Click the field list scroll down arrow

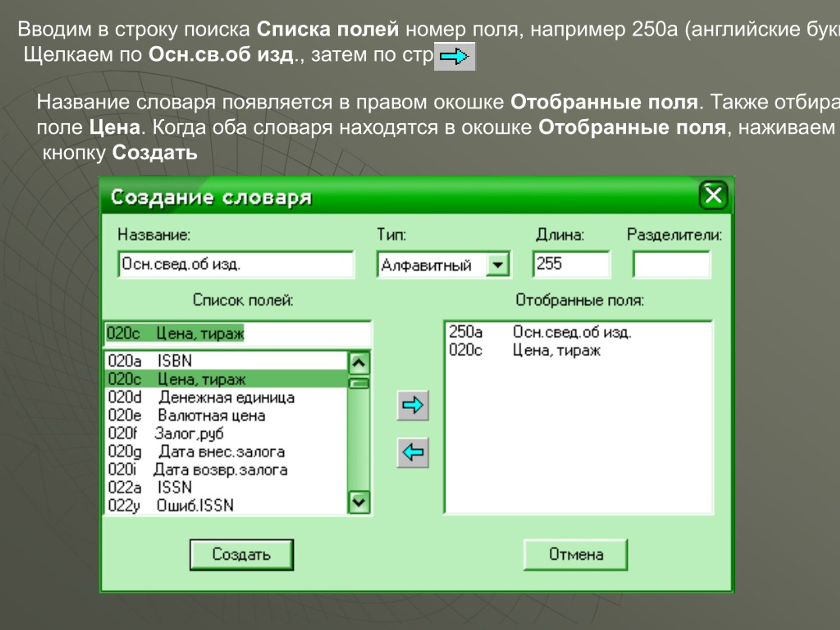point(359,502)
